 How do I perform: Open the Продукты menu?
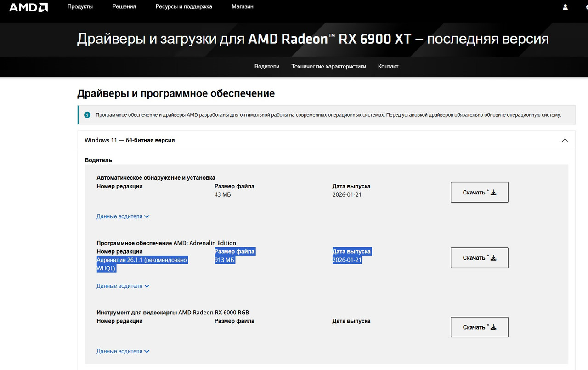(80, 6)
